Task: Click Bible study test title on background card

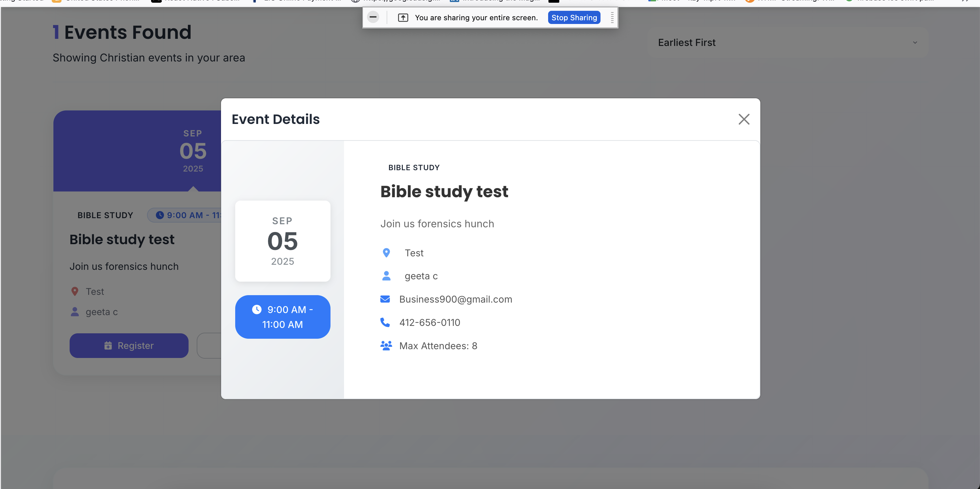Action: click(122, 239)
